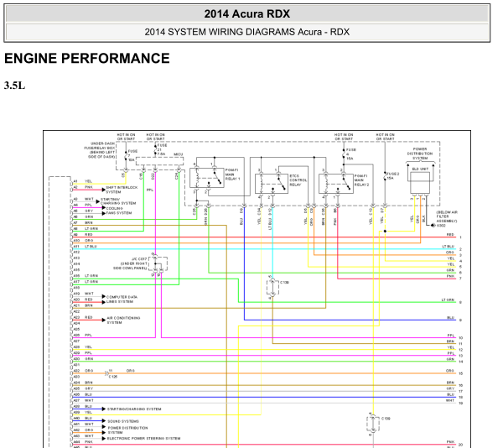Click the 'A26 PPL' pin label
Viewport: 503px width, 448px height.
[82, 335]
